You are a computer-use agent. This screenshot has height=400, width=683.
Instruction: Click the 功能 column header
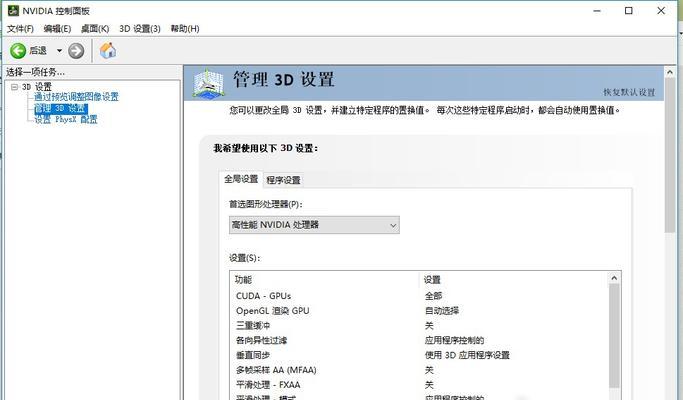pyautogui.click(x=325, y=280)
